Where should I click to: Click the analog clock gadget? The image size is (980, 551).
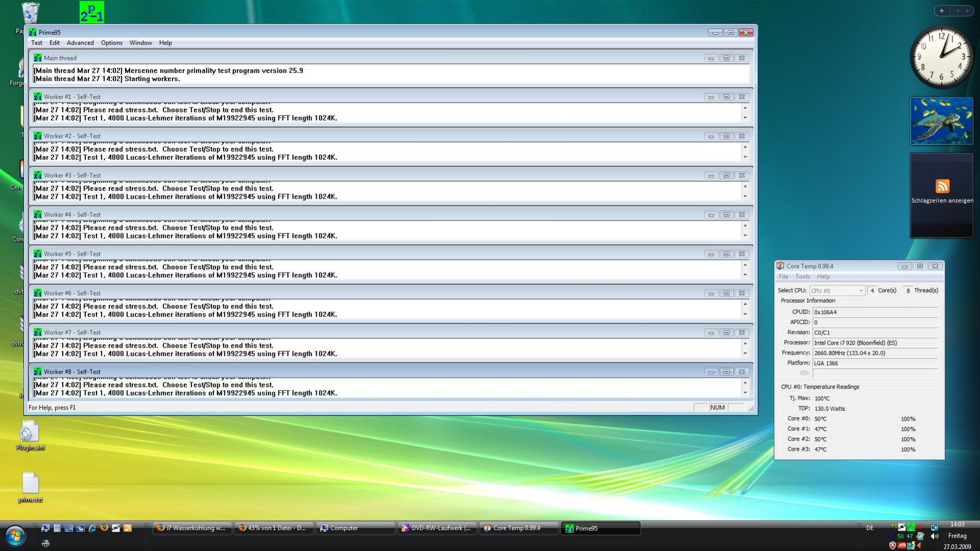pos(942,57)
